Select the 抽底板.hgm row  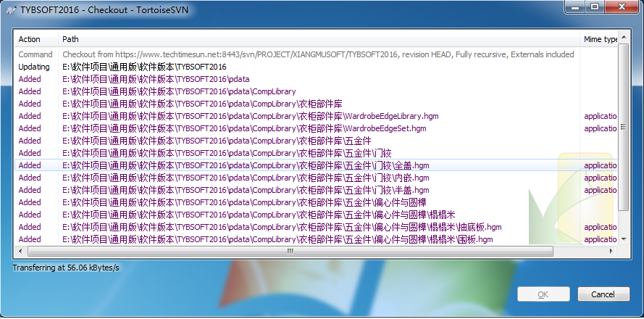pyautogui.click(x=316, y=227)
